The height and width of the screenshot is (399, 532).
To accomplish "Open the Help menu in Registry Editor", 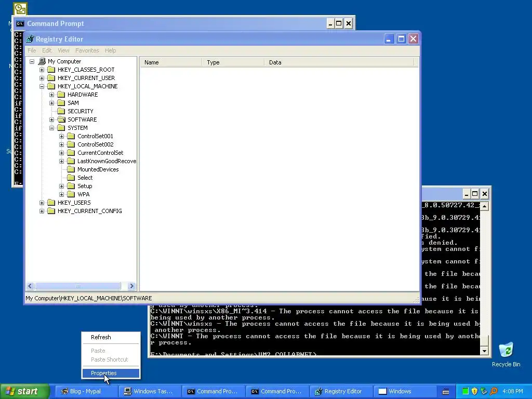I will pos(110,50).
